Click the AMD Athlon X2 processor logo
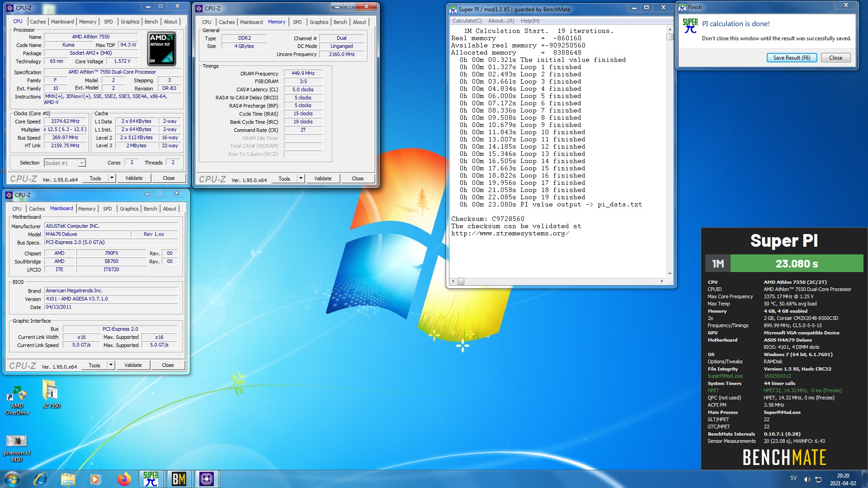 coord(162,49)
